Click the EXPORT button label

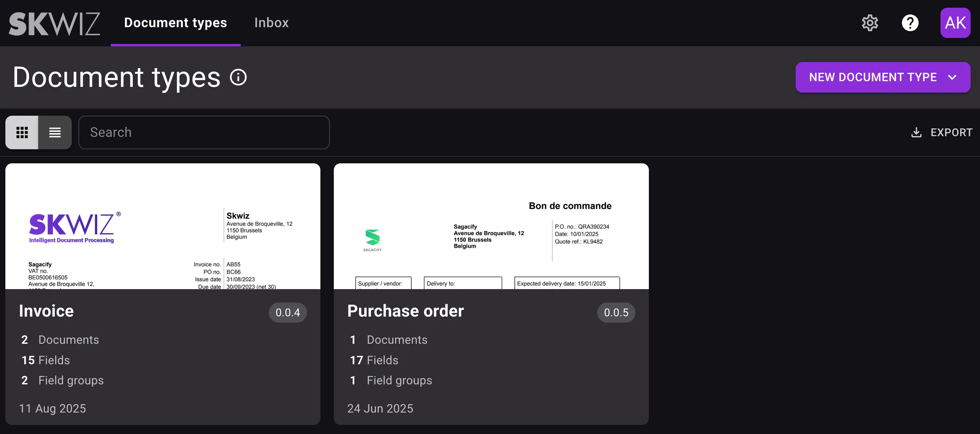pos(951,132)
